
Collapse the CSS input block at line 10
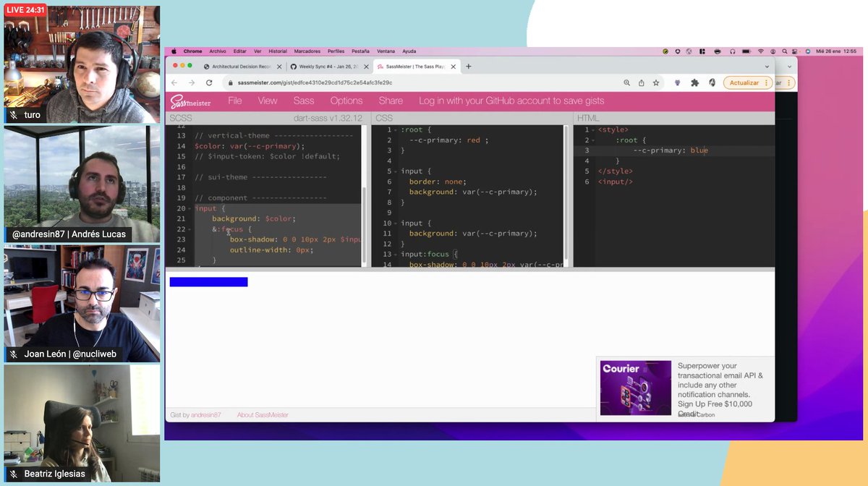[396, 223]
